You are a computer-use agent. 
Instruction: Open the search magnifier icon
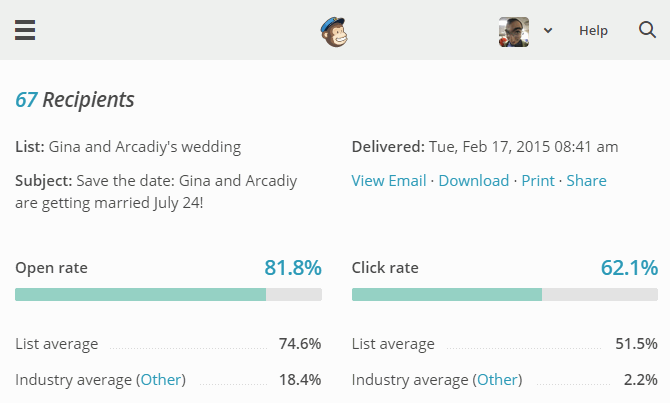[647, 30]
